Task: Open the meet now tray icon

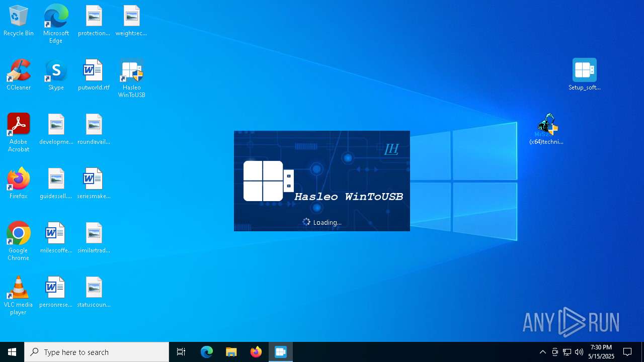Action: 555,352
